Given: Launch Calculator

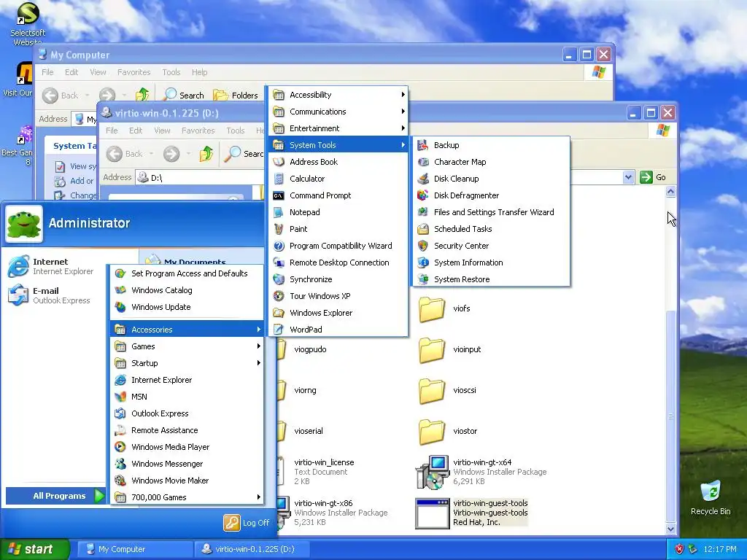Looking at the screenshot, I should (x=338, y=179).
